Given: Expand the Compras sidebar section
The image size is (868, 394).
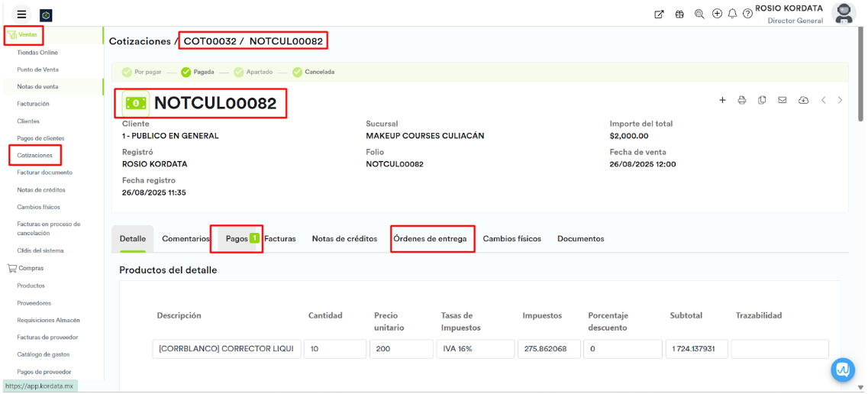Looking at the screenshot, I should click(31, 268).
